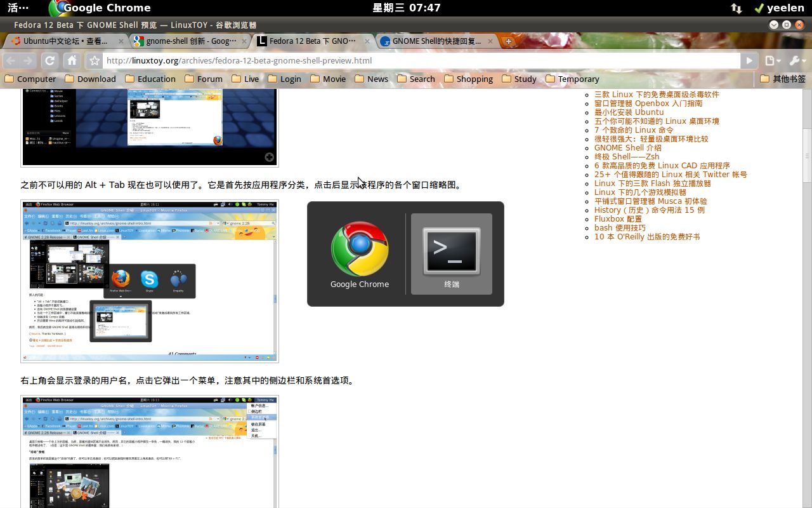Open the page menu icon
This screenshot has height=508, width=812.
click(772, 60)
